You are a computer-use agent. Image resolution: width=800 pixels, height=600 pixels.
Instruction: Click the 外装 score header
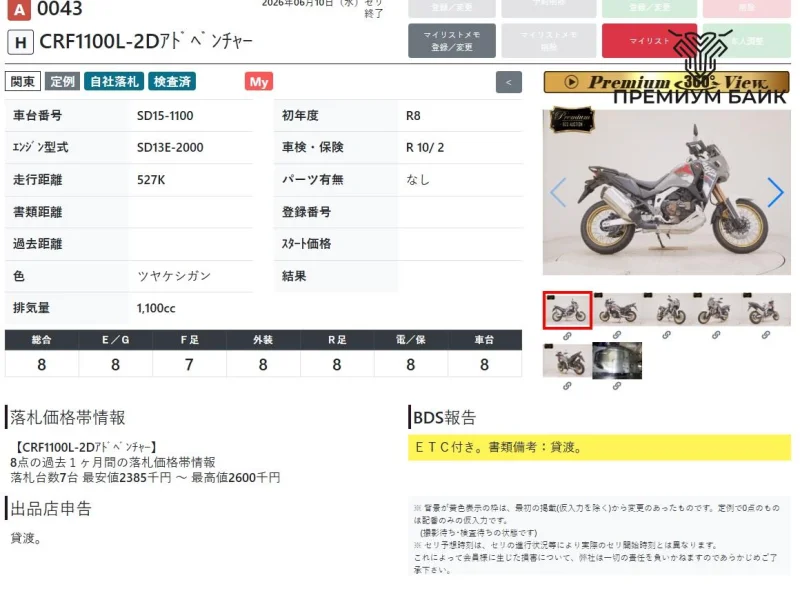click(x=263, y=340)
